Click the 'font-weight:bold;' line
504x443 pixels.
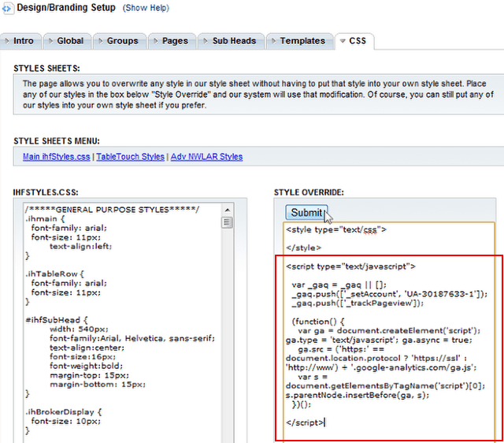pyautogui.click(x=86, y=366)
